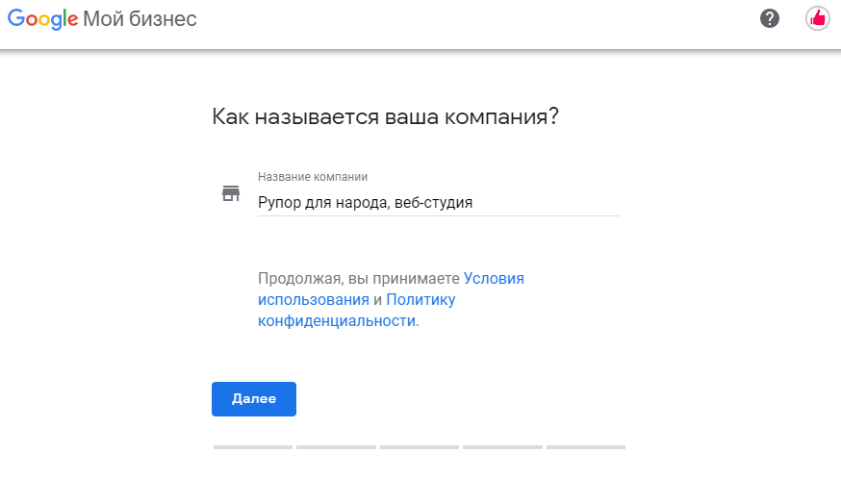Open the thumbs-up account avatar
The image size is (841, 504).
click(x=817, y=19)
